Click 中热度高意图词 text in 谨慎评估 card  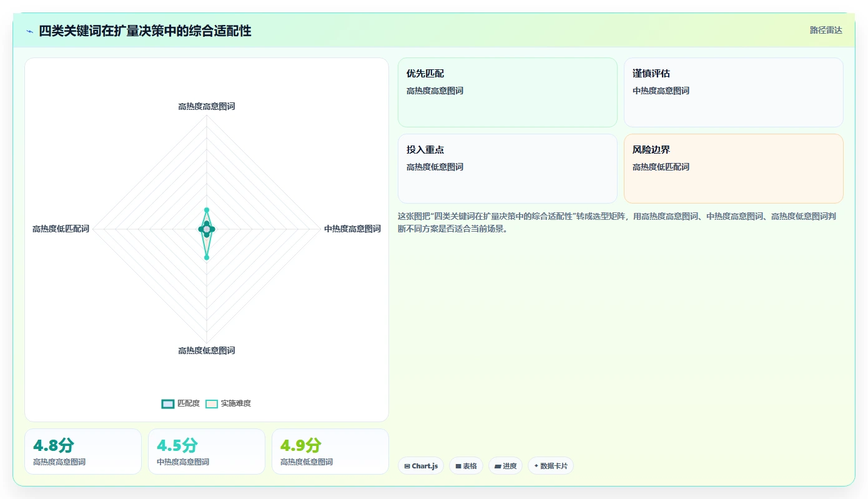[x=661, y=91]
